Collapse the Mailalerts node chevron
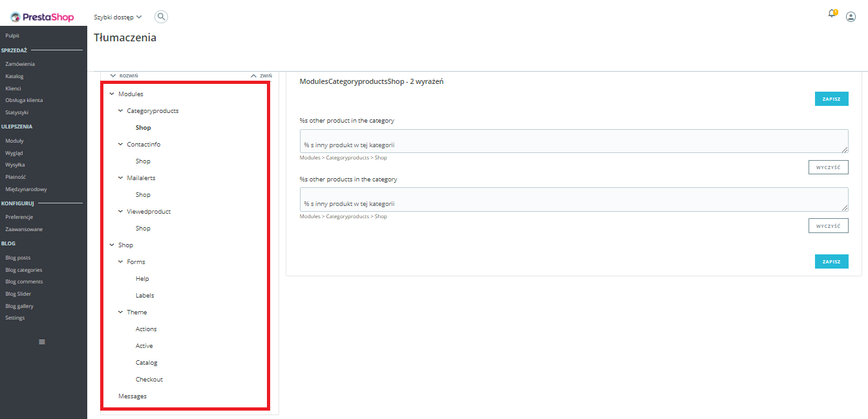868x419 pixels. click(120, 178)
